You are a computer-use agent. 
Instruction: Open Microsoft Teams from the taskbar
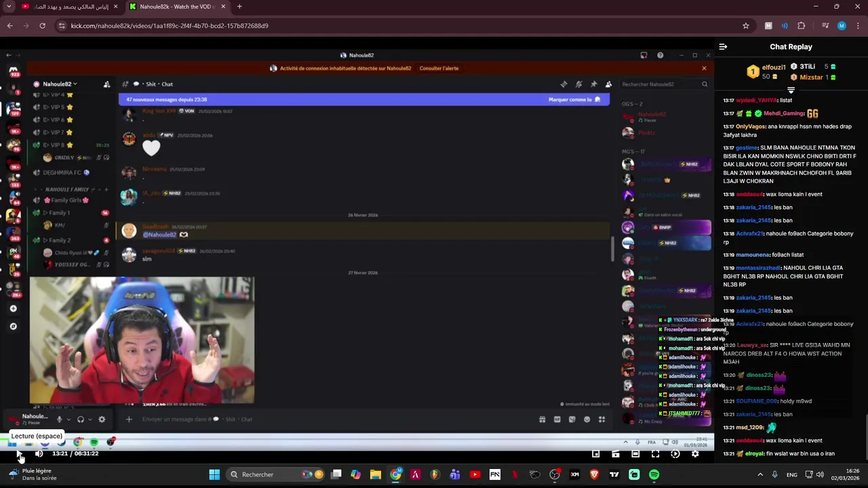click(455, 474)
